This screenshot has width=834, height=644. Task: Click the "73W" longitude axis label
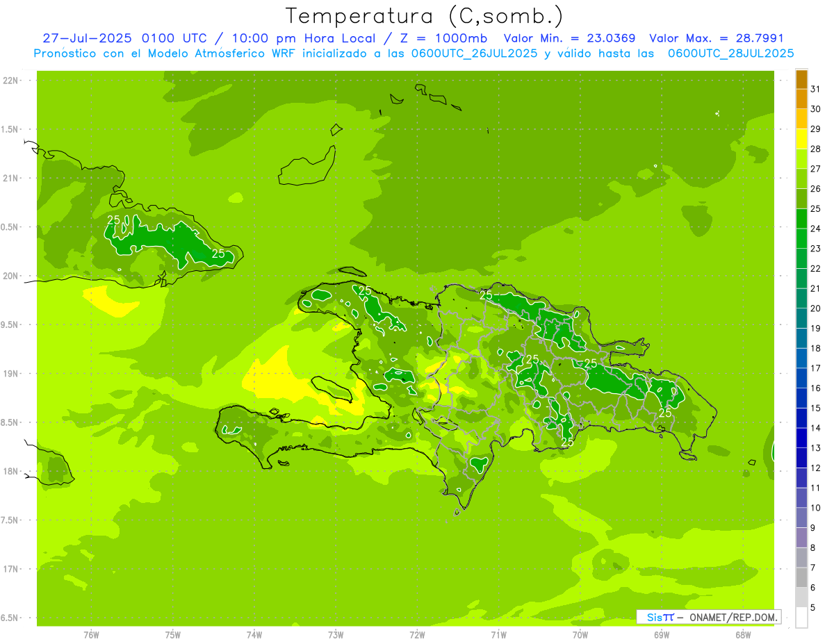(336, 635)
